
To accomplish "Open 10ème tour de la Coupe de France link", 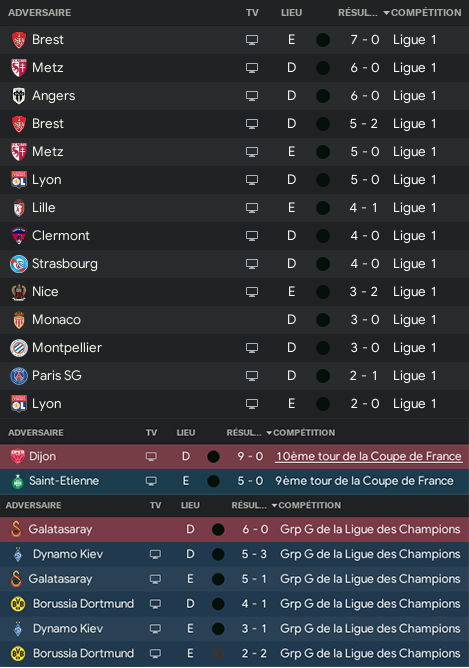I will tap(368, 456).
